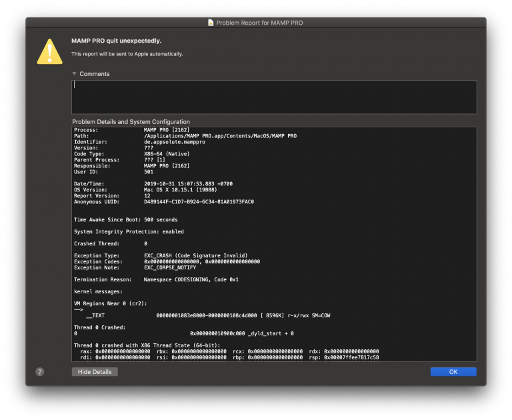This screenshot has height=420, width=512.
Task: Click "Thread 0 crashed with X86 Thread State" line
Action: click(x=147, y=345)
